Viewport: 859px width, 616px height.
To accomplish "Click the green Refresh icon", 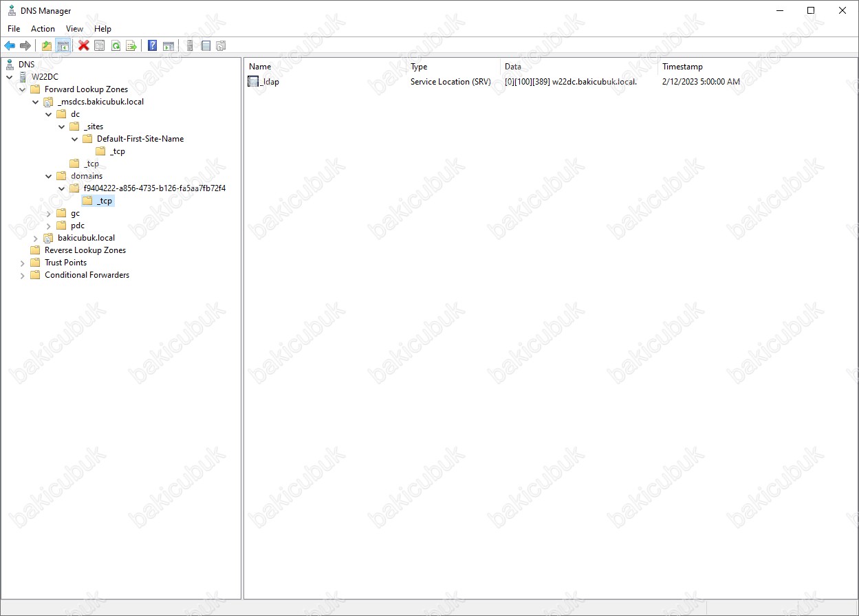I will (116, 46).
